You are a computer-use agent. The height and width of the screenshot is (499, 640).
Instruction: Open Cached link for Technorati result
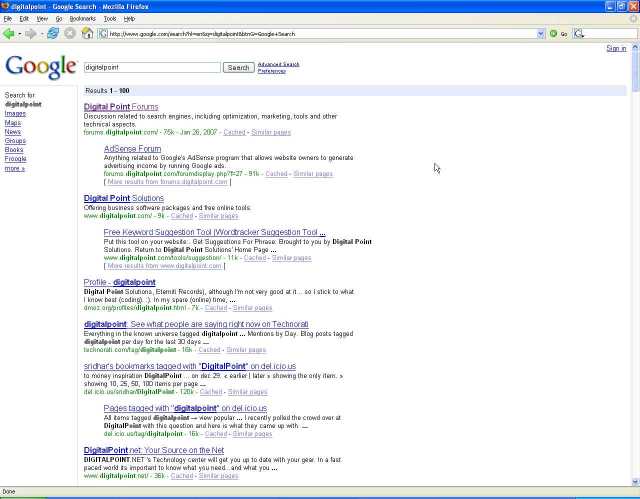point(209,350)
